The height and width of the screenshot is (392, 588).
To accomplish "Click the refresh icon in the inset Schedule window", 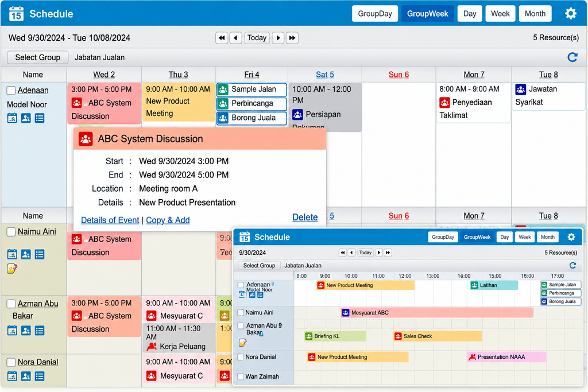I will point(572,265).
